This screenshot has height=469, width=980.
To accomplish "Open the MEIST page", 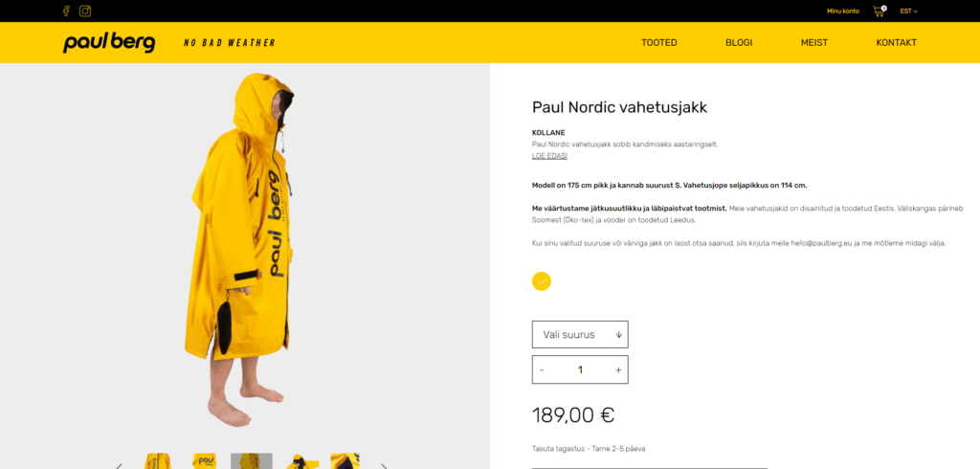I will coord(814,42).
